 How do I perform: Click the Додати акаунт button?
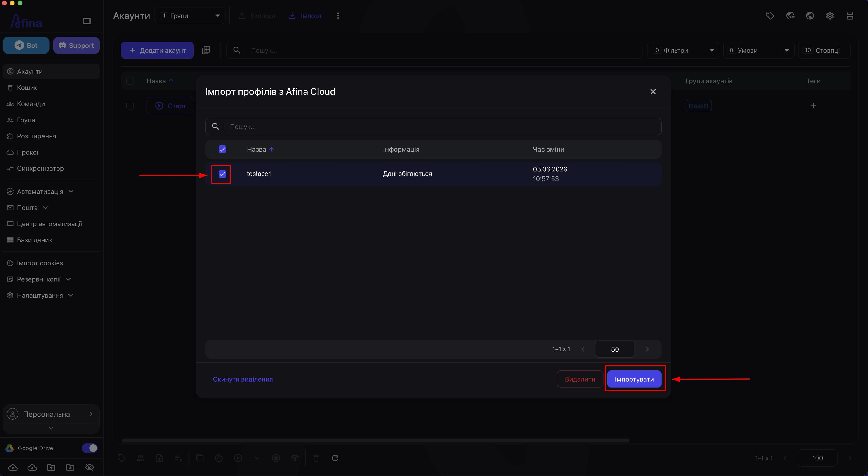point(157,50)
